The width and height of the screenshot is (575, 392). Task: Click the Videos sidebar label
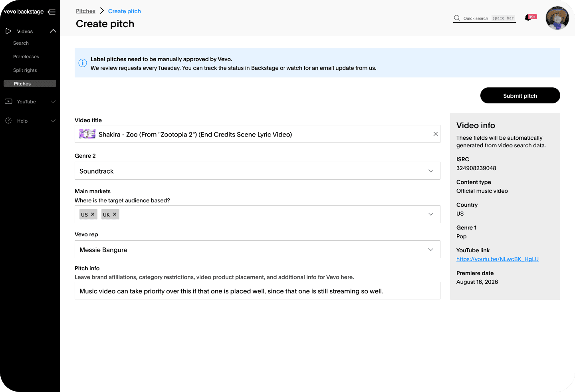click(x=25, y=32)
